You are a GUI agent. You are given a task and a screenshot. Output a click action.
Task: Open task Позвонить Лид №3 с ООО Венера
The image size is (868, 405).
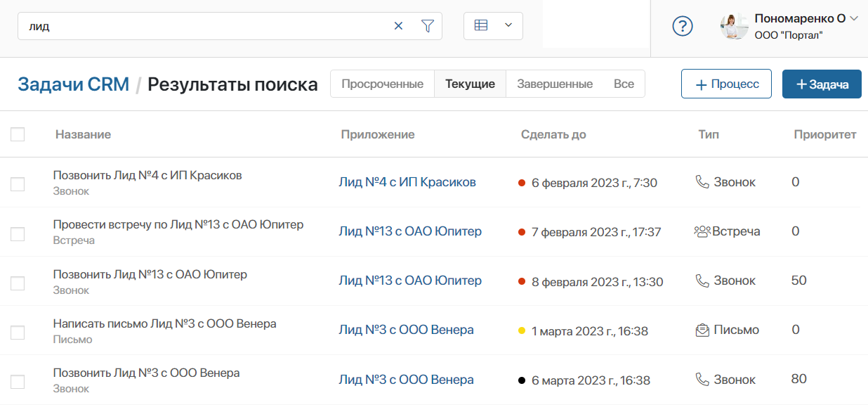point(146,373)
